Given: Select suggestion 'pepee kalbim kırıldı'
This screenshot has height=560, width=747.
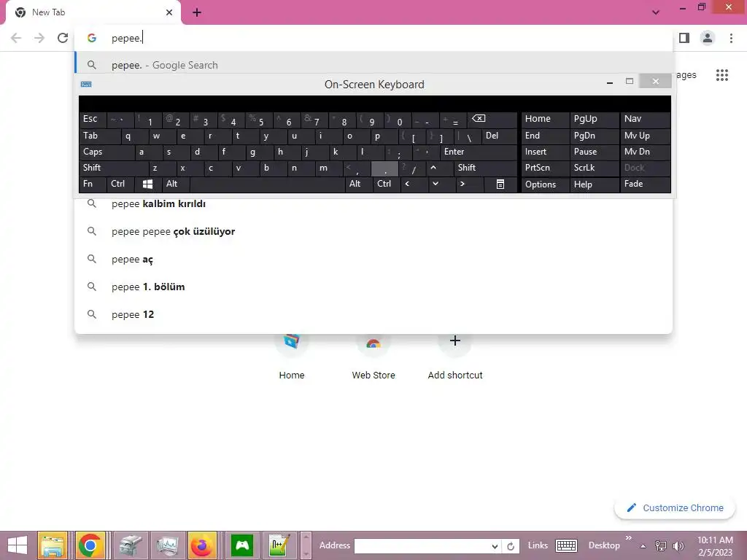Looking at the screenshot, I should (x=373, y=204).
